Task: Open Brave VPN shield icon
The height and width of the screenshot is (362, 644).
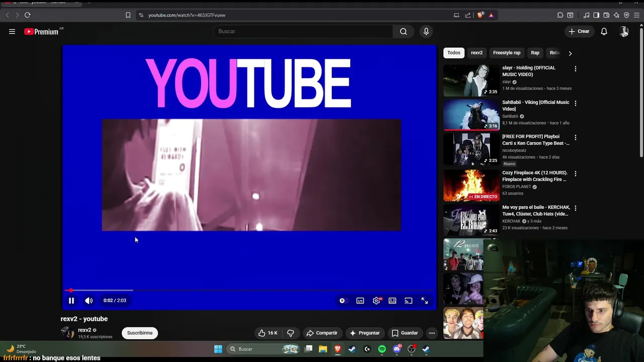Action: 626,15
